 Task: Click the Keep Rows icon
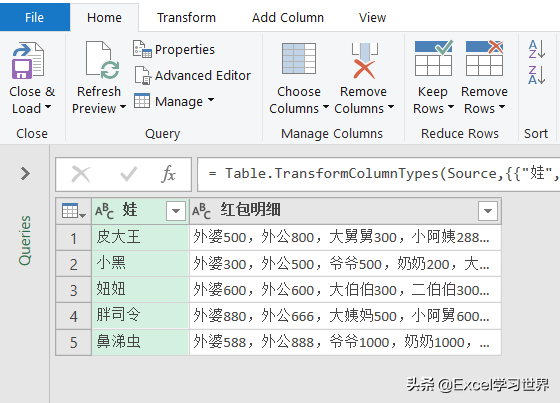(433, 58)
